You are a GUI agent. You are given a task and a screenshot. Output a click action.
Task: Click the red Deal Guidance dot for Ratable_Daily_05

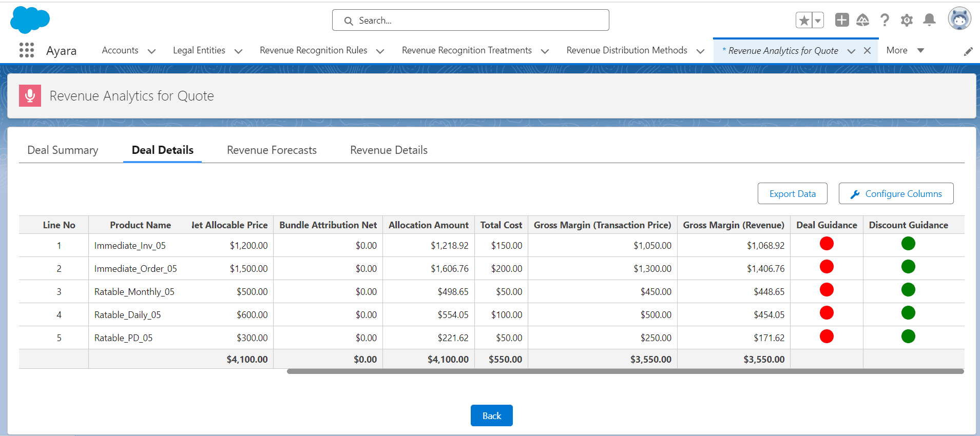(x=827, y=313)
